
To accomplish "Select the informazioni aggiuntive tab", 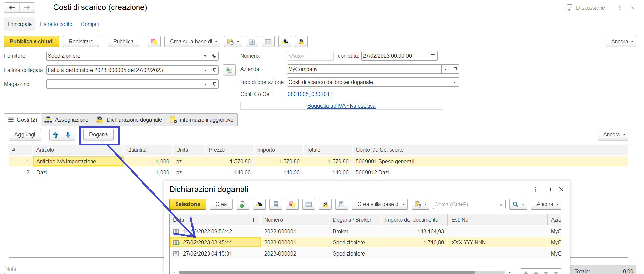I will tap(202, 120).
